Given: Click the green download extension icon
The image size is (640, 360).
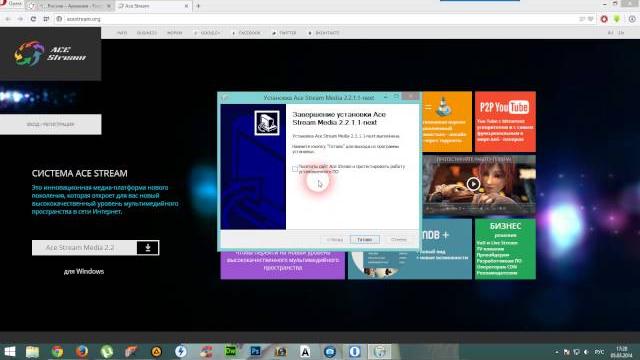Looking at the screenshot, I should (x=617, y=19).
